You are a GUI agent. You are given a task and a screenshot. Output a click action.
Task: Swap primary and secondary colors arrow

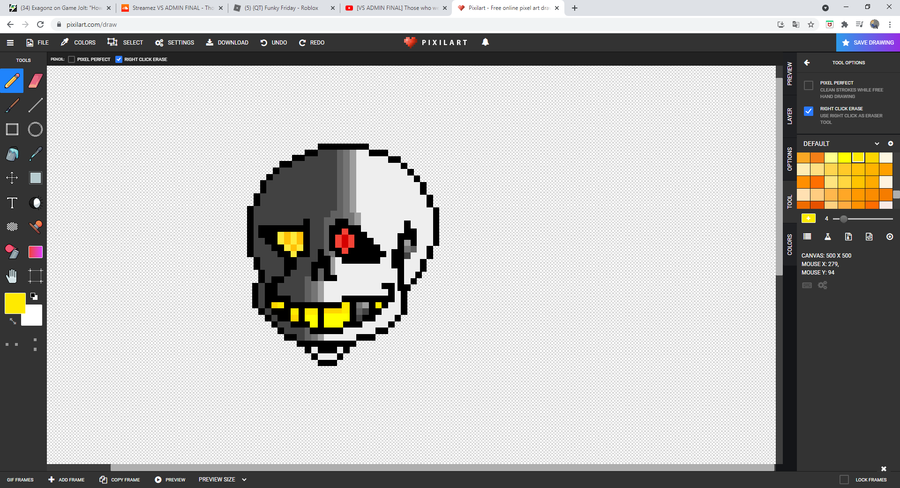point(13,322)
